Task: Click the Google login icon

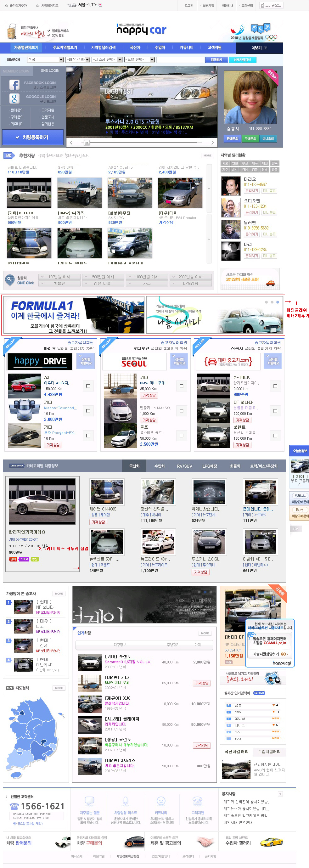Action: [x=14, y=99]
